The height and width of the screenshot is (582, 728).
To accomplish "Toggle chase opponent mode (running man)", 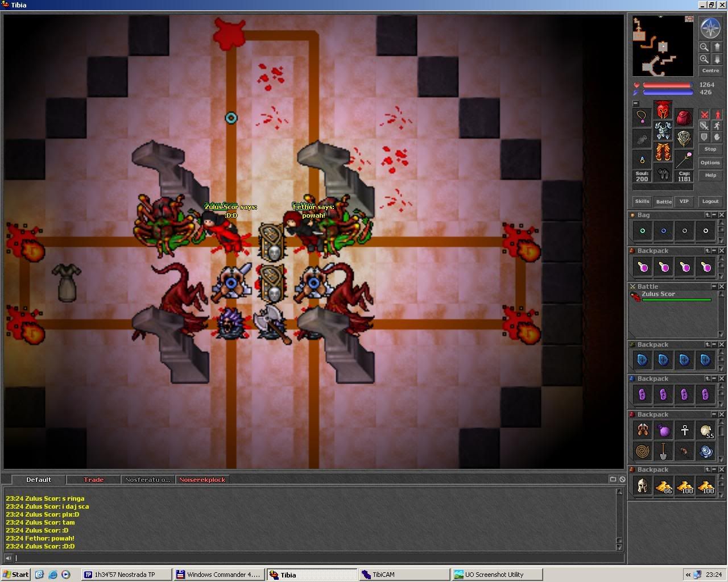I will [x=717, y=126].
